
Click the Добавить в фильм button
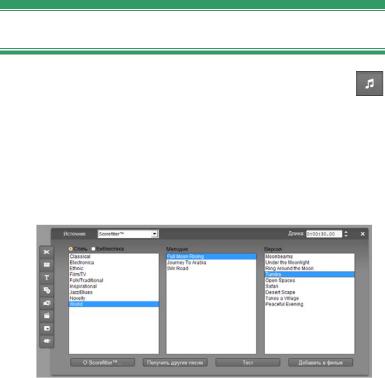320,363
